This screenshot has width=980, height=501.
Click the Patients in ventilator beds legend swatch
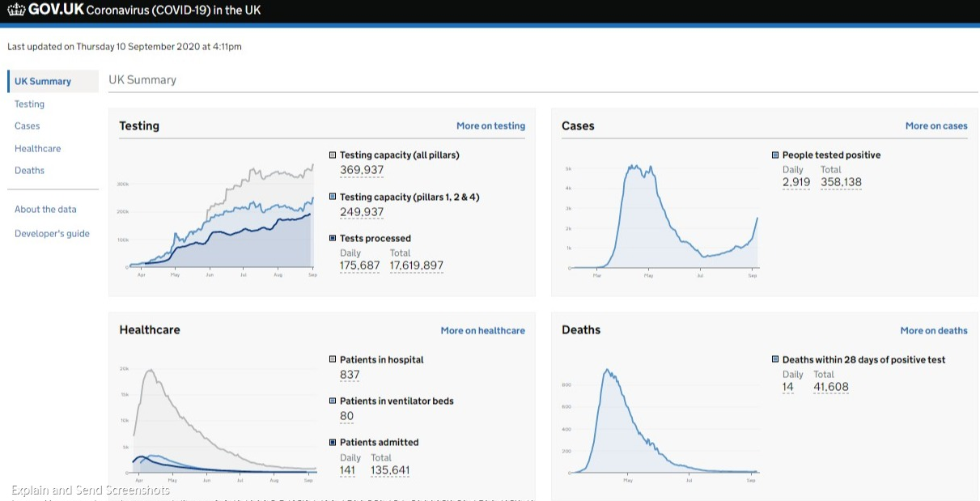click(333, 401)
